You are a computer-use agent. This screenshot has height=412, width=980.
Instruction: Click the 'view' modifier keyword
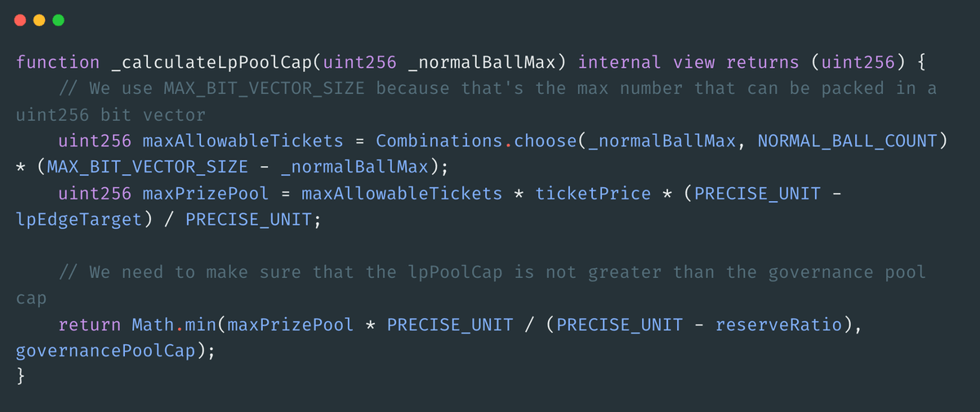(694, 62)
